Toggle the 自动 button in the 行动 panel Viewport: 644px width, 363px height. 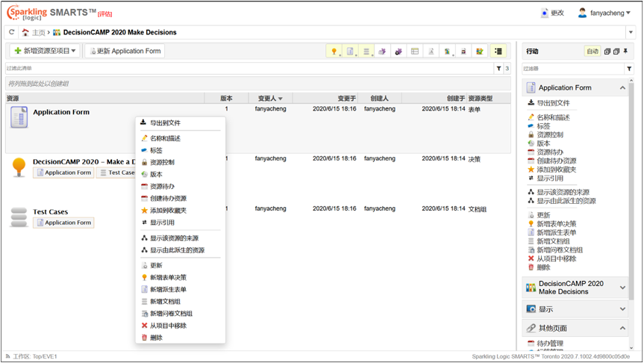(x=592, y=52)
